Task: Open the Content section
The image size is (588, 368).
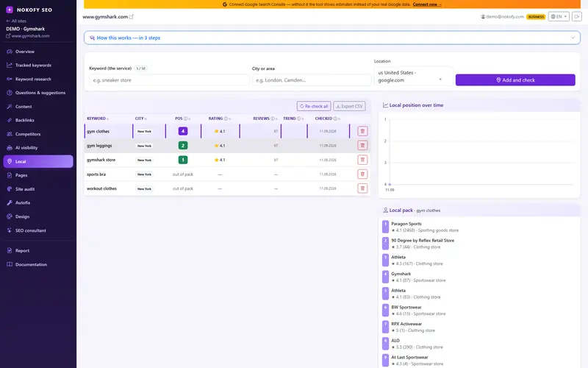Action: coord(38,106)
